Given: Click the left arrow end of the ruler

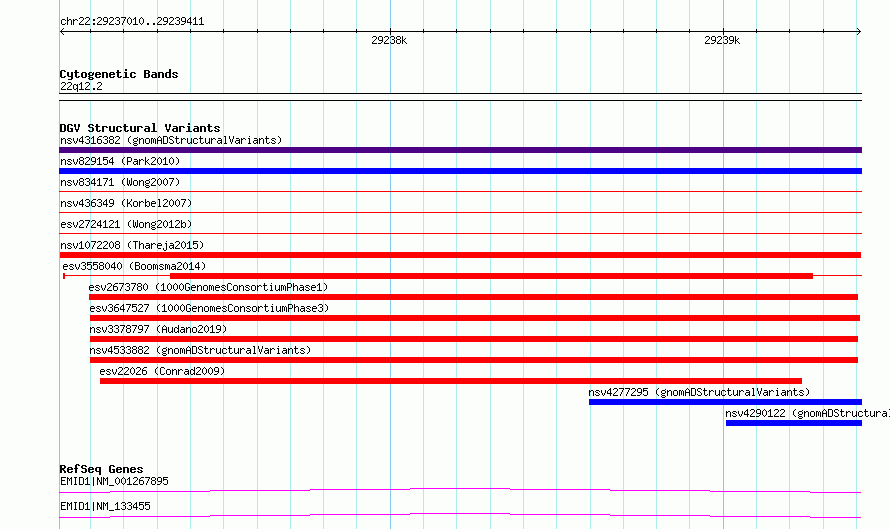Looking at the screenshot, I should (x=62, y=31).
